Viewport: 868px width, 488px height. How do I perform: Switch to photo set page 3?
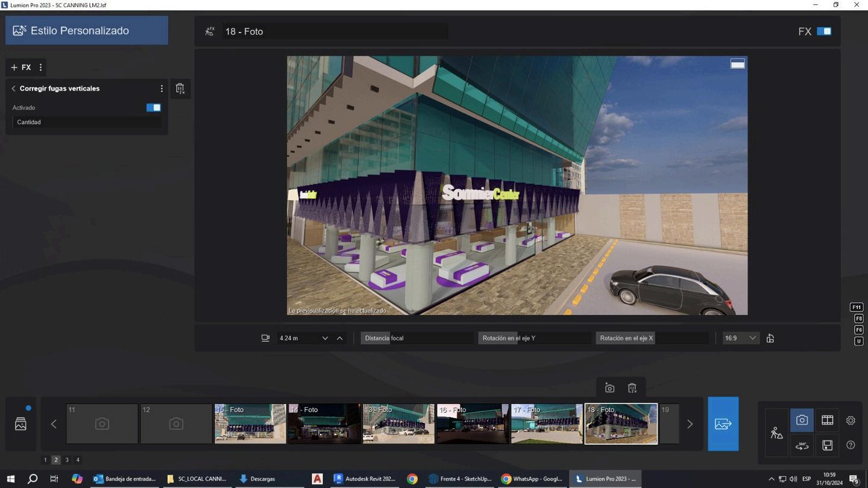point(67,460)
